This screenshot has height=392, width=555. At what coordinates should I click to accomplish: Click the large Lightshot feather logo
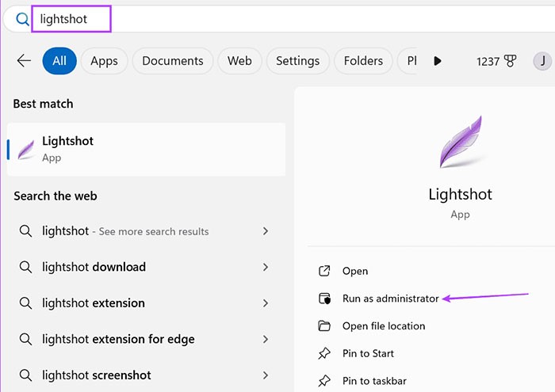pyautogui.click(x=460, y=143)
